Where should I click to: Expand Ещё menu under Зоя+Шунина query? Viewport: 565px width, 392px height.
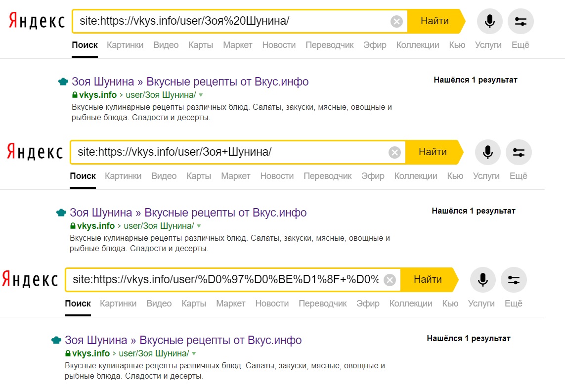[x=518, y=176]
